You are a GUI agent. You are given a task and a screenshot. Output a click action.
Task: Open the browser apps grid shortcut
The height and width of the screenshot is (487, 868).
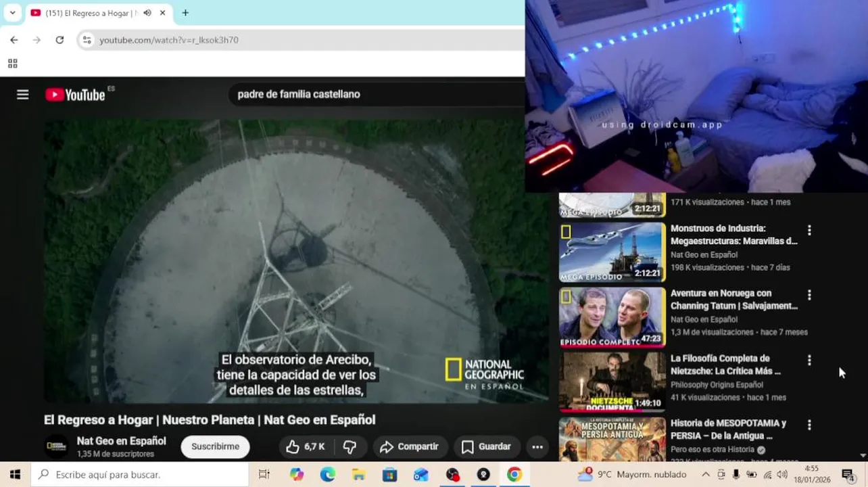tap(12, 64)
